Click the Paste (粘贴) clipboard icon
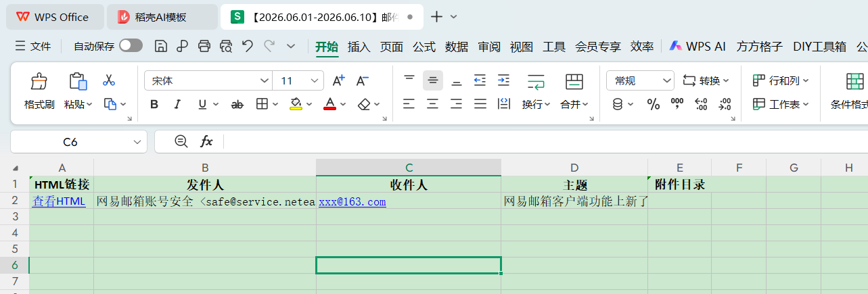 (78, 81)
